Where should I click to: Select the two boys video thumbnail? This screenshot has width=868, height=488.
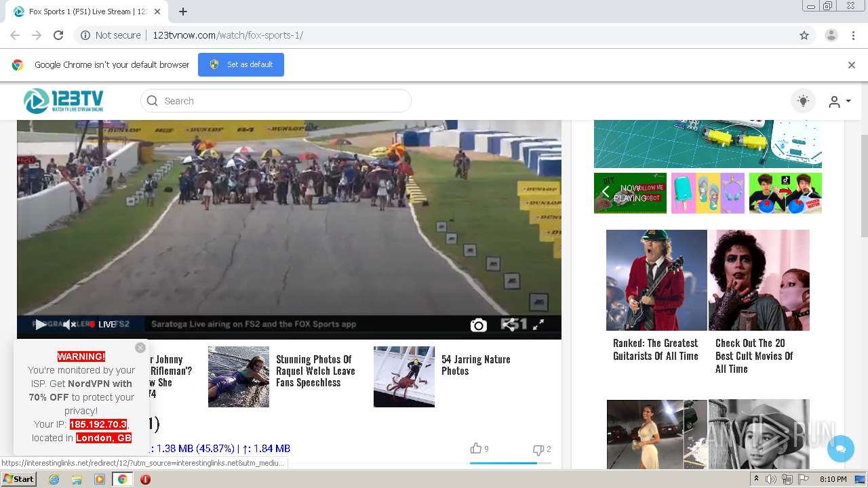[x=785, y=193]
